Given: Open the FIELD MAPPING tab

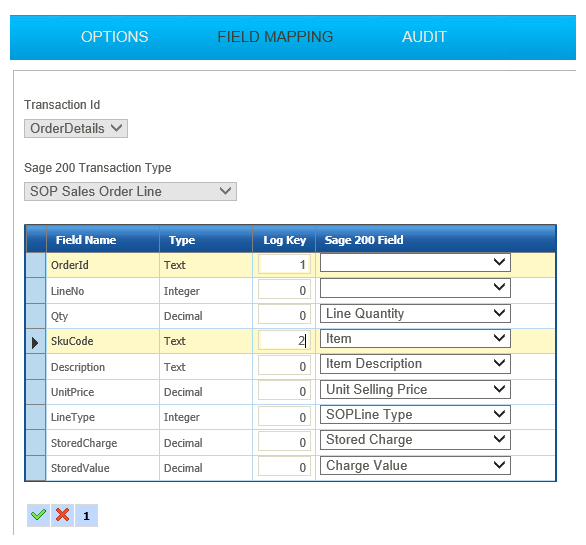Looking at the screenshot, I should pos(275,37).
